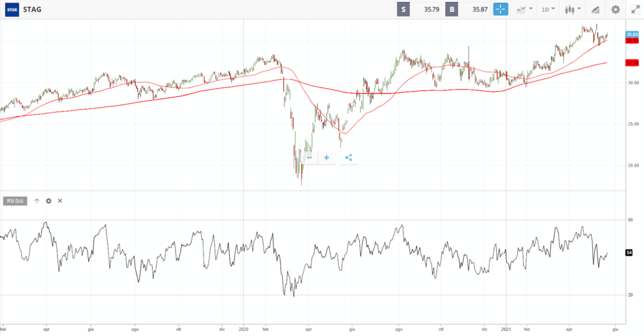Click the 30,00 price axis label
Viewport: 644px width, 336px height.
[633, 82]
